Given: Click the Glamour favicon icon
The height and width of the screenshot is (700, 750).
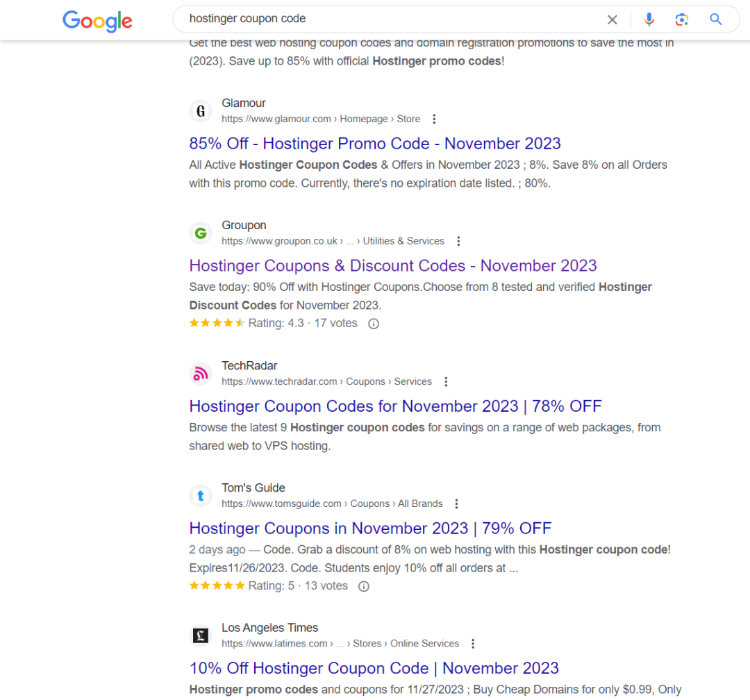Looking at the screenshot, I should point(201,111).
